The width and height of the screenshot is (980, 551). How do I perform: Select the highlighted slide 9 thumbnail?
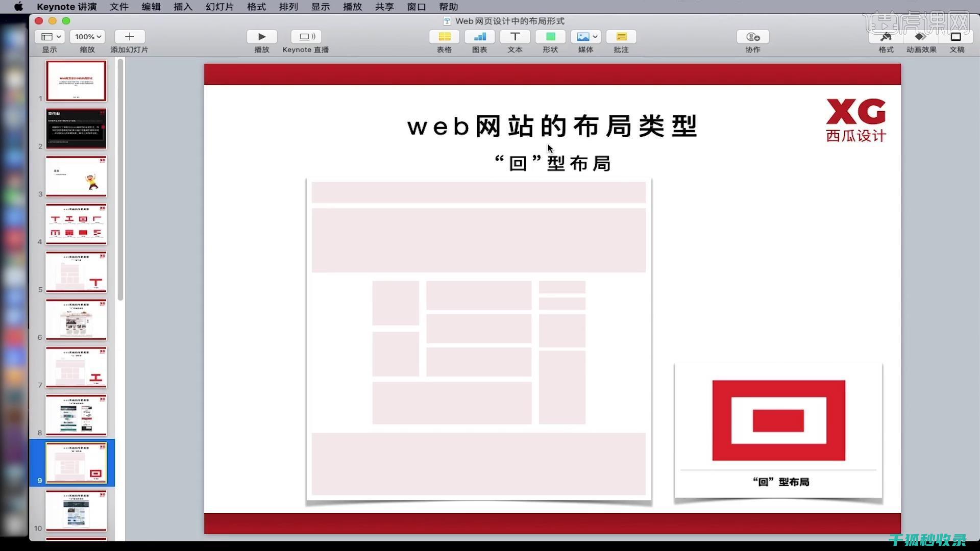click(76, 463)
